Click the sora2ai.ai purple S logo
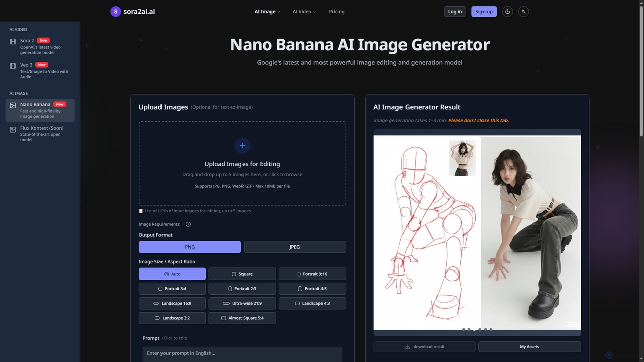Viewport: 644px width, 362px height. pyautogui.click(x=115, y=11)
